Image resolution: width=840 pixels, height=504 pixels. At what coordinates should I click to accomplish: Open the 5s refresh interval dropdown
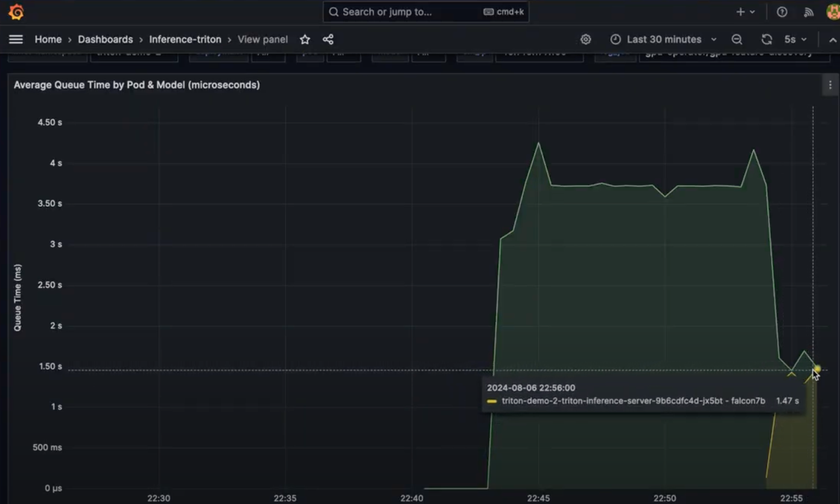pyautogui.click(x=795, y=39)
